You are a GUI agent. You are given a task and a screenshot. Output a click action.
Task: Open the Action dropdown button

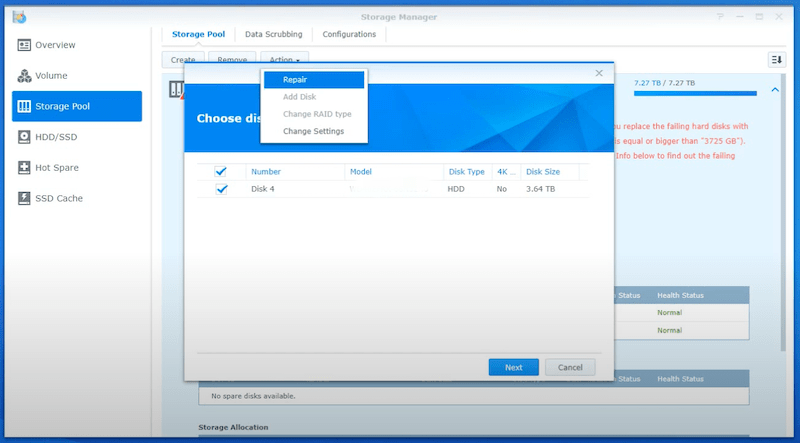click(x=284, y=60)
